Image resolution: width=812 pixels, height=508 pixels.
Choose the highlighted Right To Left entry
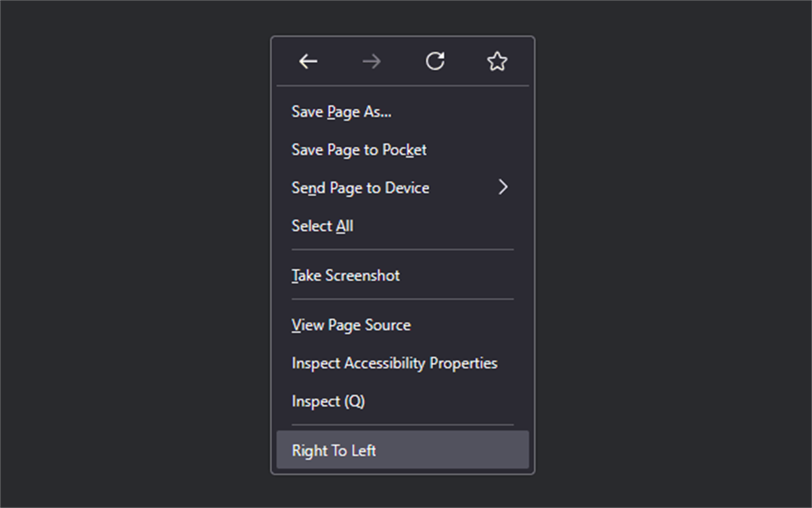(403, 450)
